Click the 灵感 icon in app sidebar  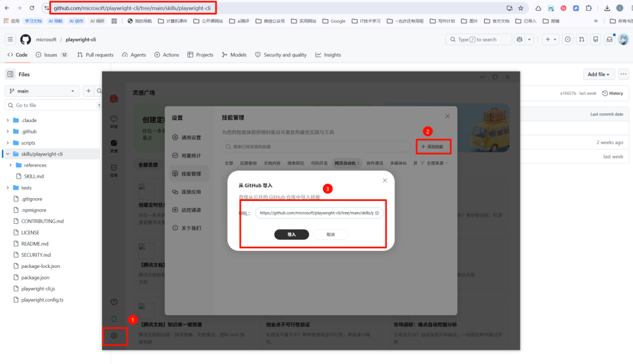click(114, 146)
